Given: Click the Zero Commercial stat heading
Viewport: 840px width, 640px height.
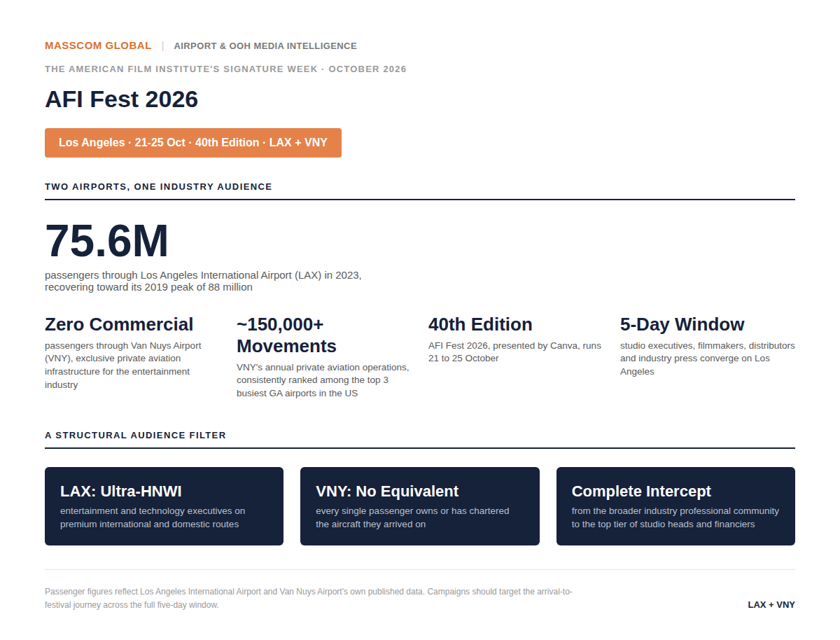Looking at the screenshot, I should (119, 324).
